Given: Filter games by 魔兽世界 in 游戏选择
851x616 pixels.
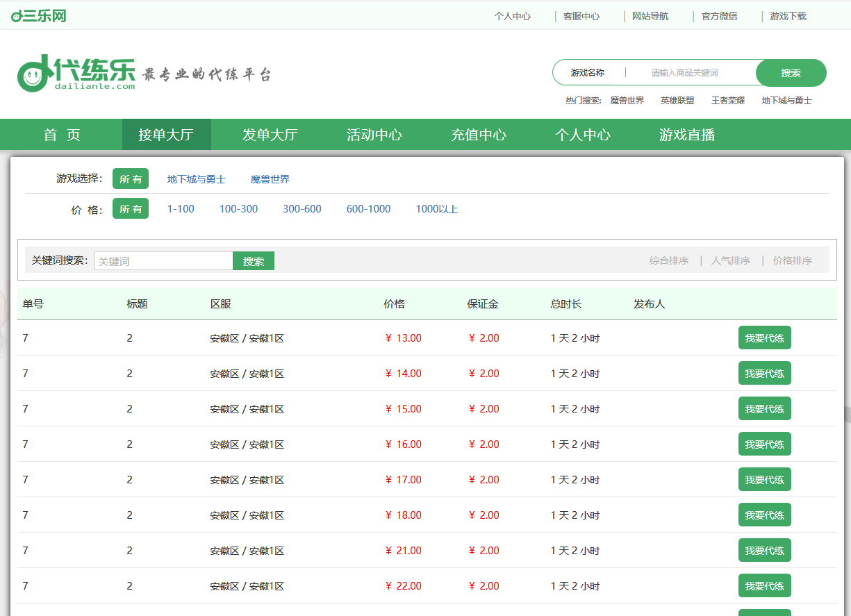Looking at the screenshot, I should (x=270, y=179).
